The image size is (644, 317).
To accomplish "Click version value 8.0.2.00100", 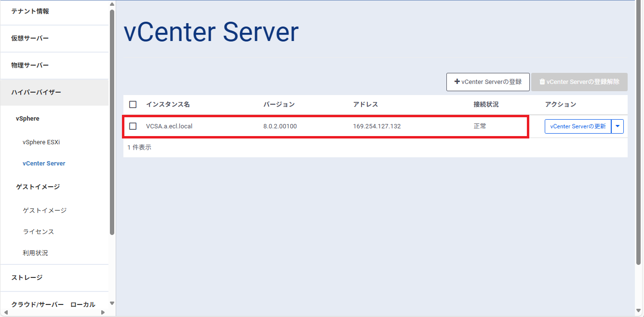I will [280, 126].
